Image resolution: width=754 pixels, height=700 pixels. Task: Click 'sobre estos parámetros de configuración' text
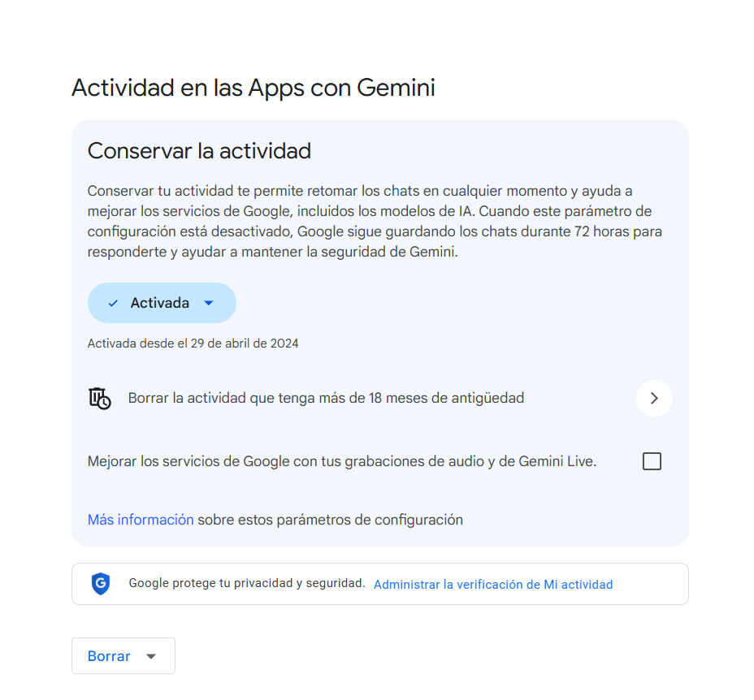330,520
